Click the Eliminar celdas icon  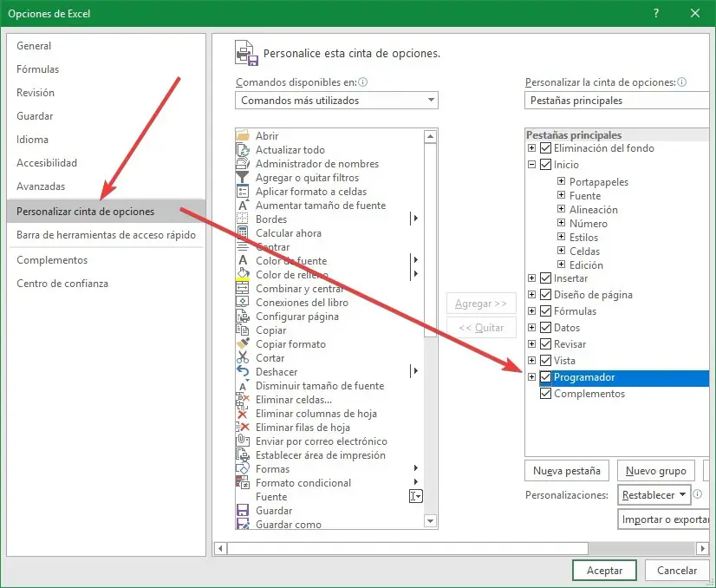click(243, 399)
